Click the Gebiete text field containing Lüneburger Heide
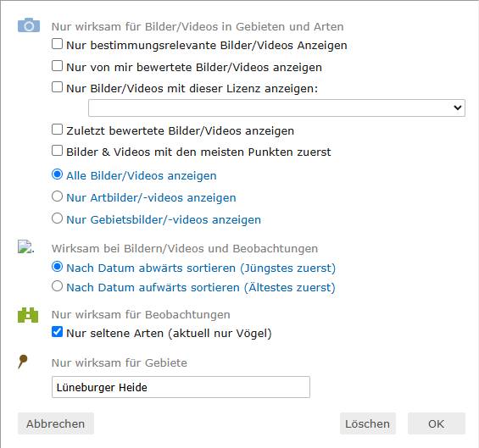Screen dimensions: 479x448 click(181, 387)
